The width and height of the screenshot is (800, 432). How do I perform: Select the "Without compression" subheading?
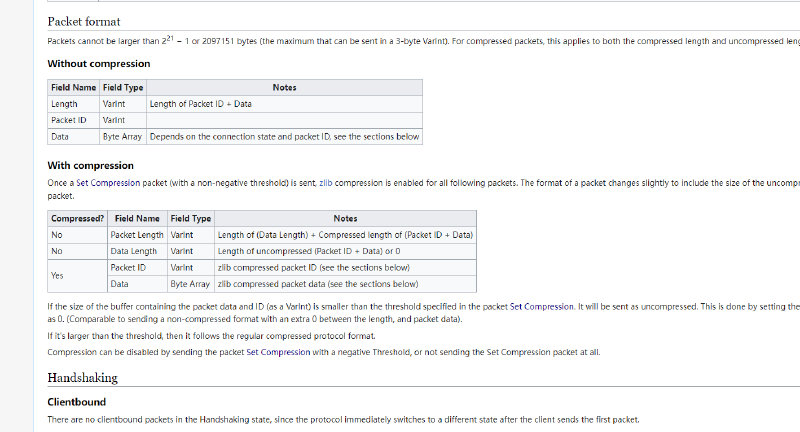(100, 63)
